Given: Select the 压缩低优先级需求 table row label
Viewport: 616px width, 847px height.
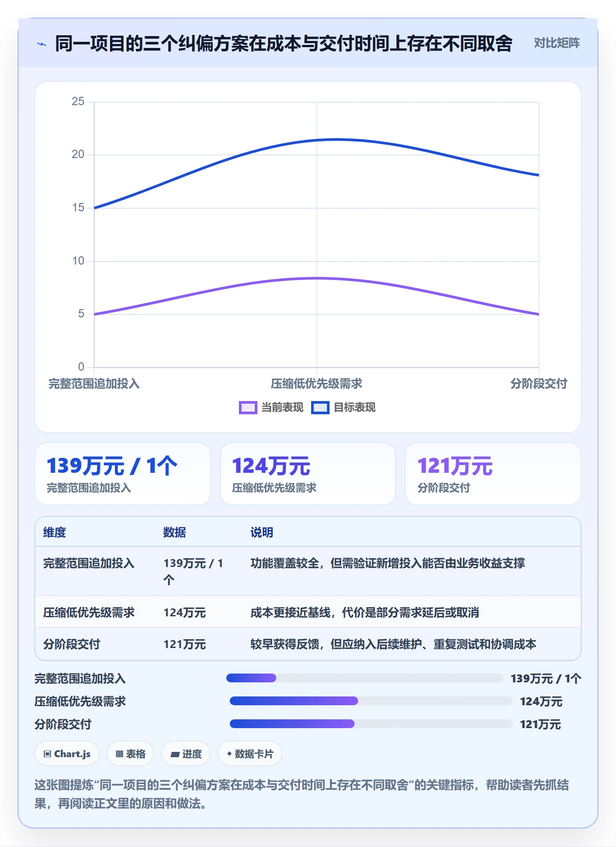Looking at the screenshot, I should point(89,612).
